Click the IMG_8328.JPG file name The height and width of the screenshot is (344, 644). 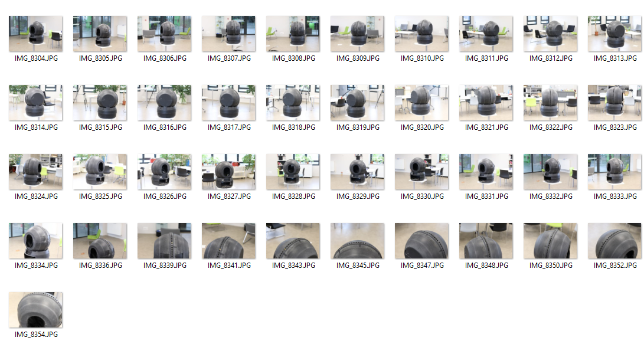293,196
